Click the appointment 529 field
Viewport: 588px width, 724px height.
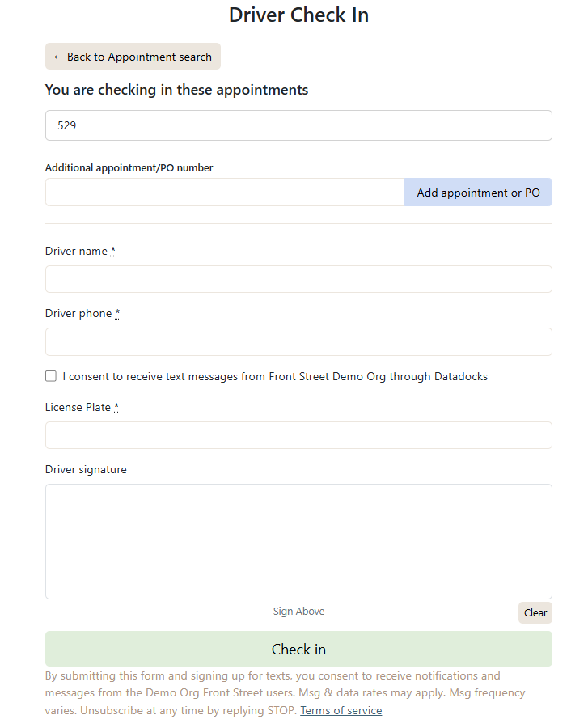pyautogui.click(x=298, y=125)
